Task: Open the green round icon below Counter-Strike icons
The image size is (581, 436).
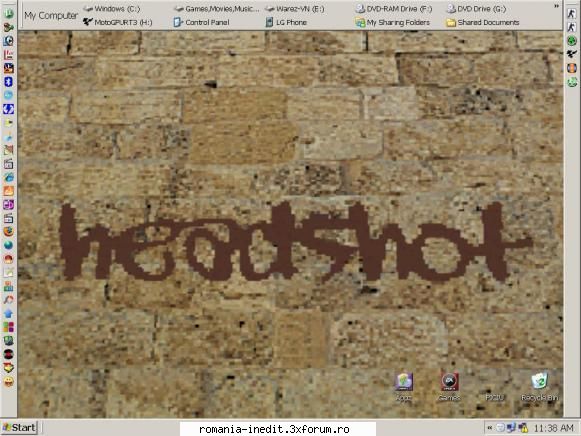Action: point(572,41)
